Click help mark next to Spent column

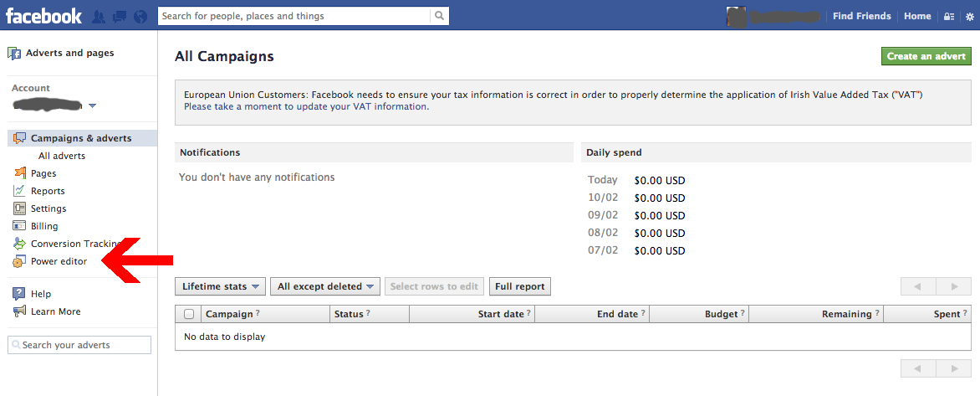(x=965, y=313)
